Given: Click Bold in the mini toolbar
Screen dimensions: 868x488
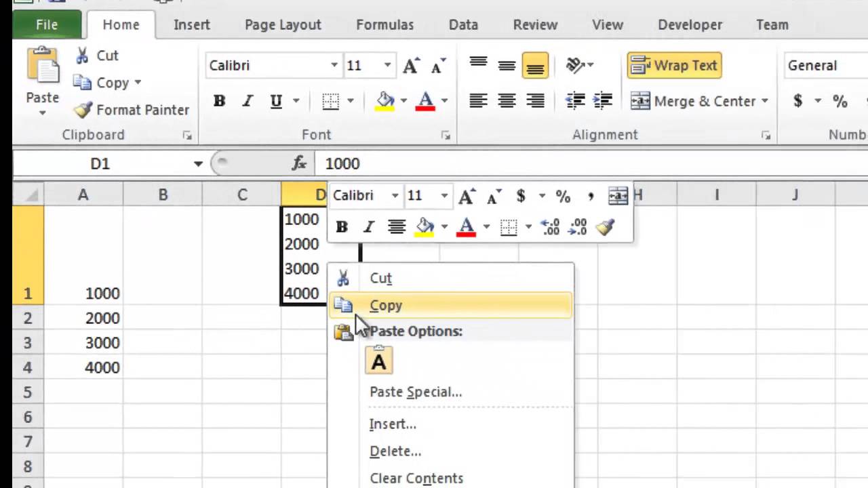Looking at the screenshot, I should [x=342, y=228].
